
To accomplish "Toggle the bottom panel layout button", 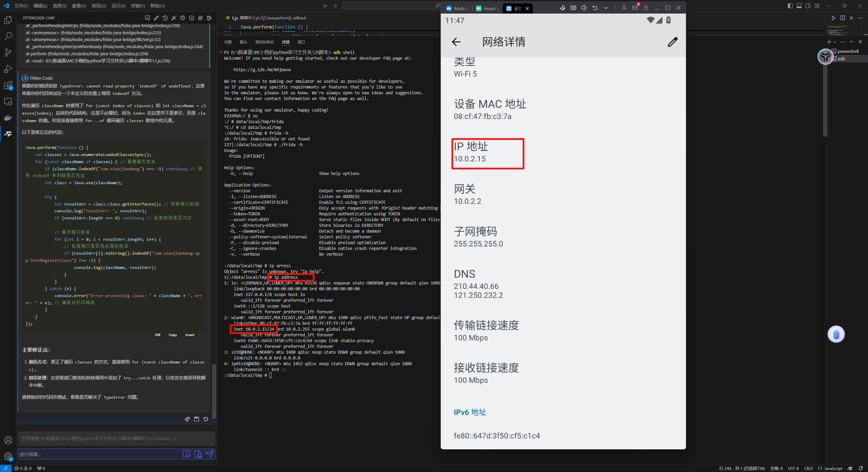I will (x=799, y=6).
